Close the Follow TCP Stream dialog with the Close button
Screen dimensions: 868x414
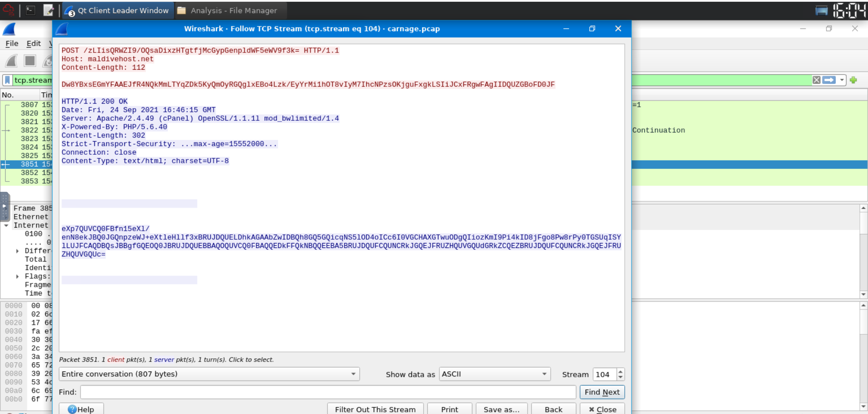[x=602, y=409]
